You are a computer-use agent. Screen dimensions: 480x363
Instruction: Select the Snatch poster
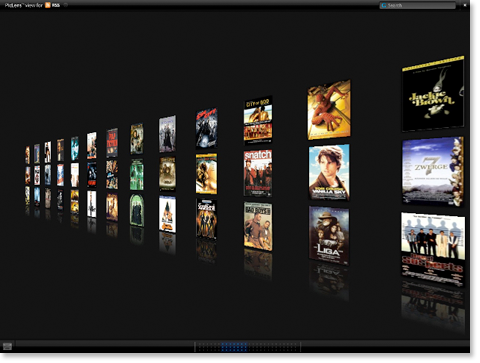click(x=258, y=173)
